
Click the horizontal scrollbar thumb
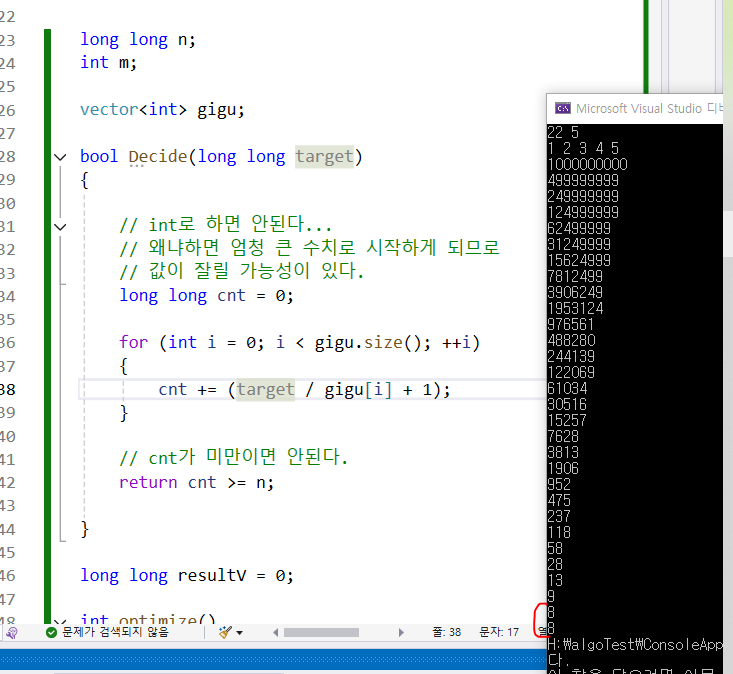[x=322, y=632]
